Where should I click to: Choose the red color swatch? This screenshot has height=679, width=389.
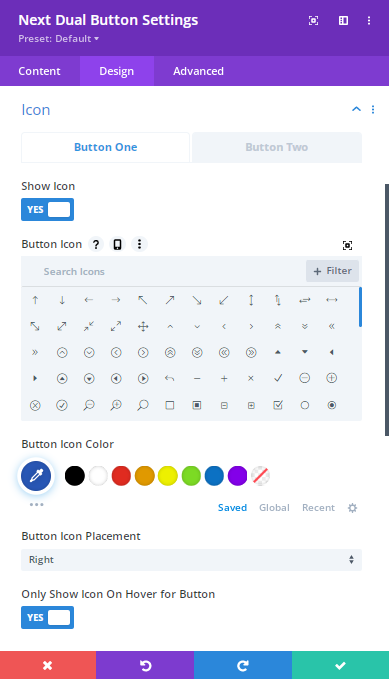(121, 476)
